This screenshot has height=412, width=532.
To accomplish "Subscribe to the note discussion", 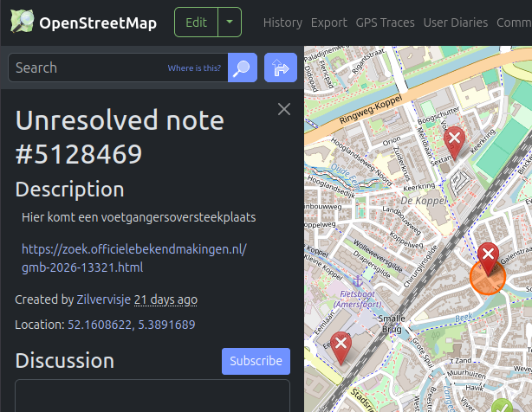I will [256, 361].
